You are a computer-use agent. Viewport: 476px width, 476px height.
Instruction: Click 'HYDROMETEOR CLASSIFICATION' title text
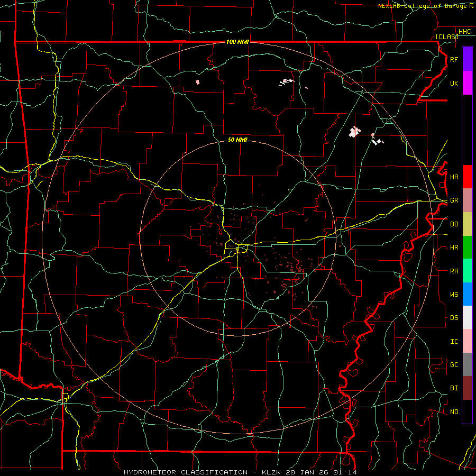point(186,472)
